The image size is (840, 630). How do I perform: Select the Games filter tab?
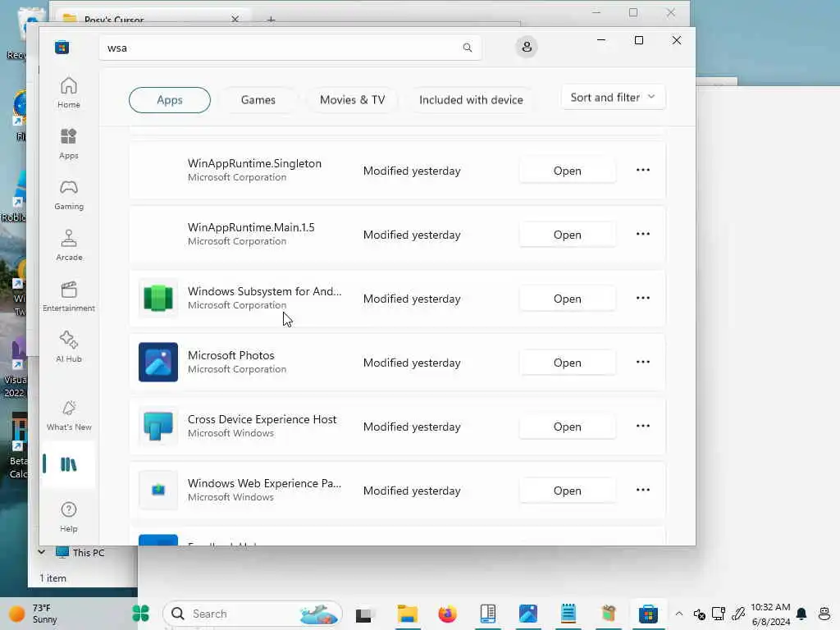(x=258, y=100)
